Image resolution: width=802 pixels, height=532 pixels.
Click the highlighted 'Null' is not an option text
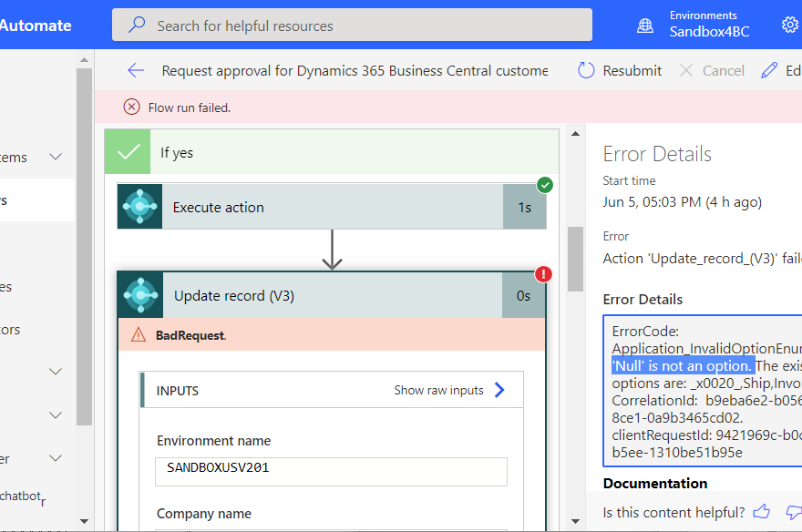click(x=683, y=366)
